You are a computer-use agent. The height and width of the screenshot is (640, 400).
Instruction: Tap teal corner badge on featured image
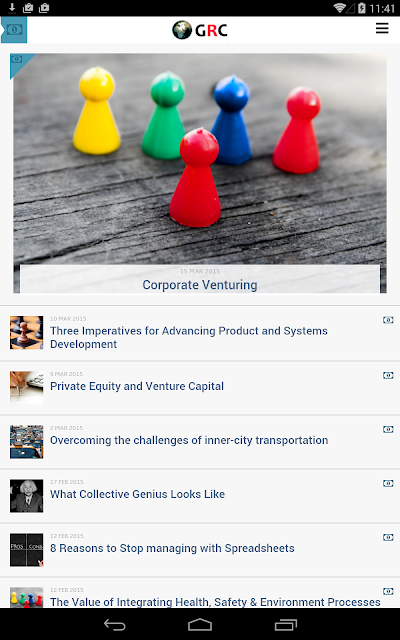(x=18, y=62)
